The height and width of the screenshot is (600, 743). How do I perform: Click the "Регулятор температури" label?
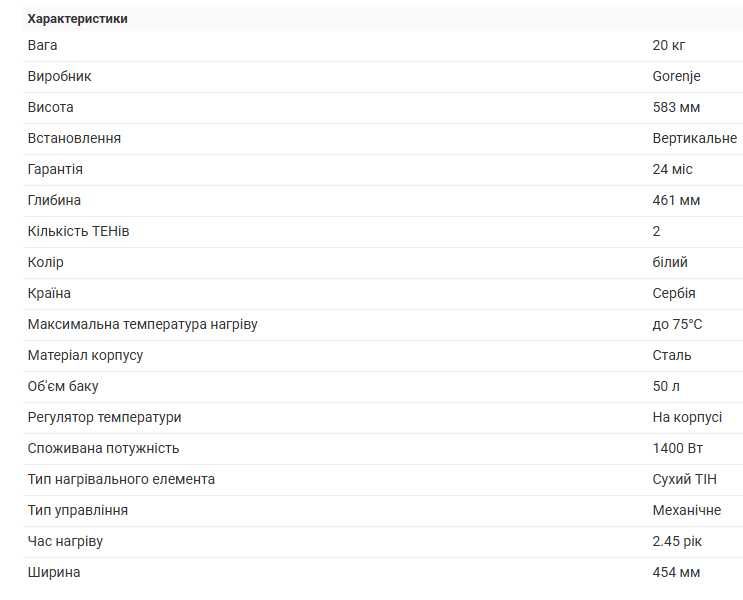pos(104,417)
